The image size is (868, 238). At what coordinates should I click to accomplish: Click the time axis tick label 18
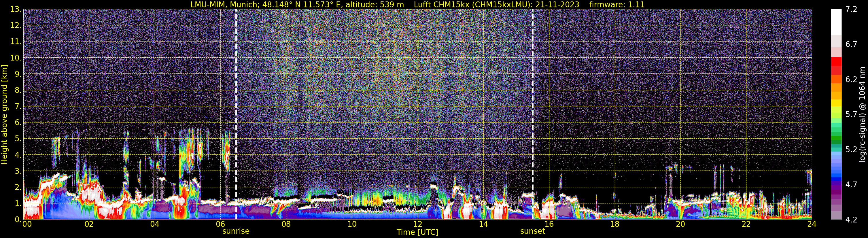pyautogui.click(x=614, y=224)
